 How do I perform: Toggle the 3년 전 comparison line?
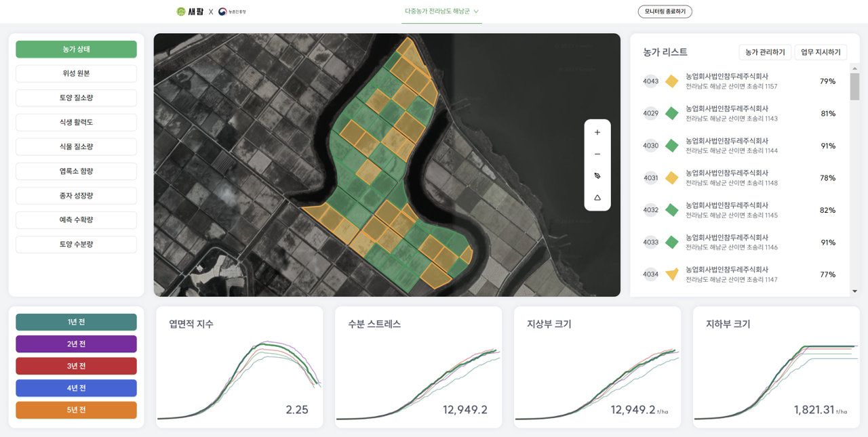(76, 366)
